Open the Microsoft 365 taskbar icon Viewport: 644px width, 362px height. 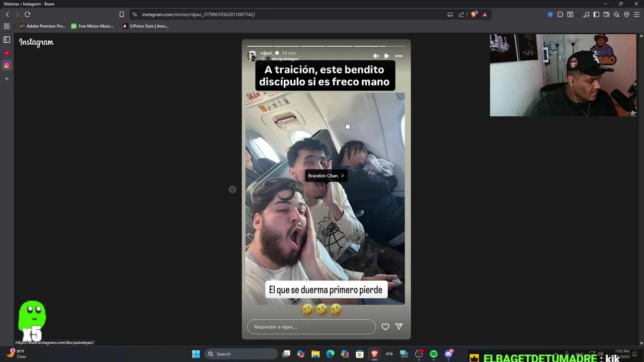pos(345,354)
